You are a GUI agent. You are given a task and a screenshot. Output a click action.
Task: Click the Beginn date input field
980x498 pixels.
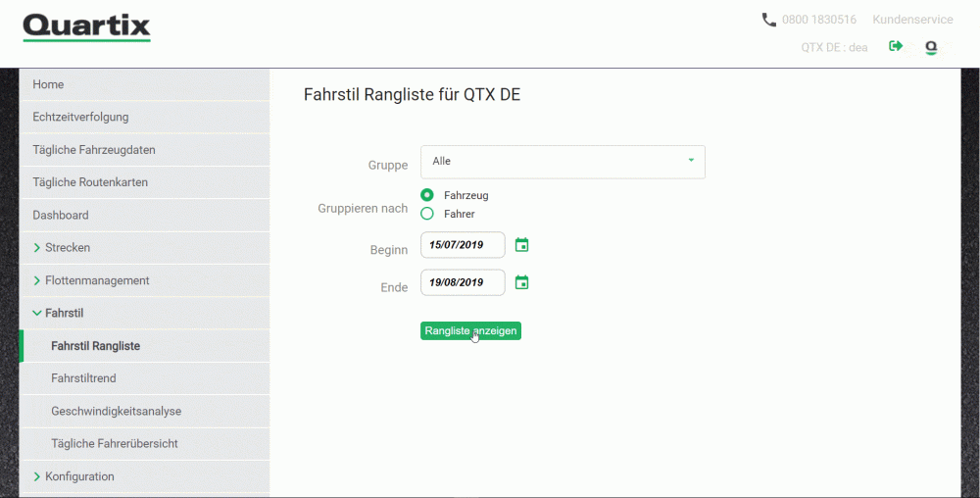tap(463, 245)
